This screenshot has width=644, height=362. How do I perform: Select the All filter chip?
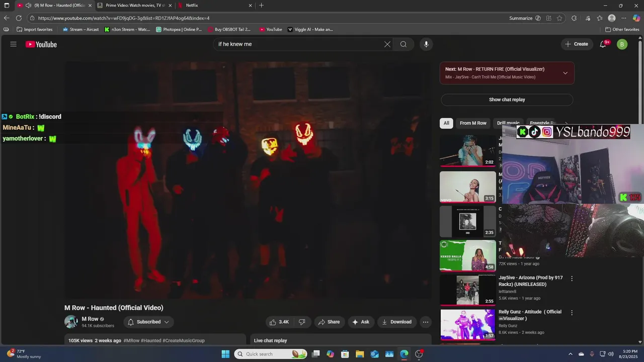point(446,123)
